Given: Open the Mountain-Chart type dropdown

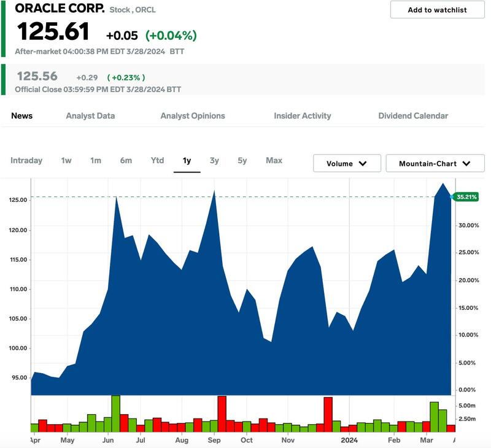Looking at the screenshot, I should 435,163.
